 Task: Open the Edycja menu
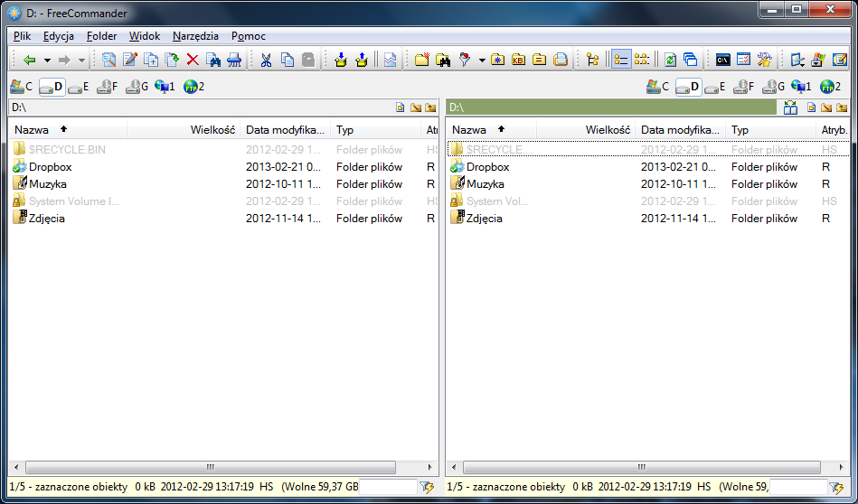click(59, 36)
